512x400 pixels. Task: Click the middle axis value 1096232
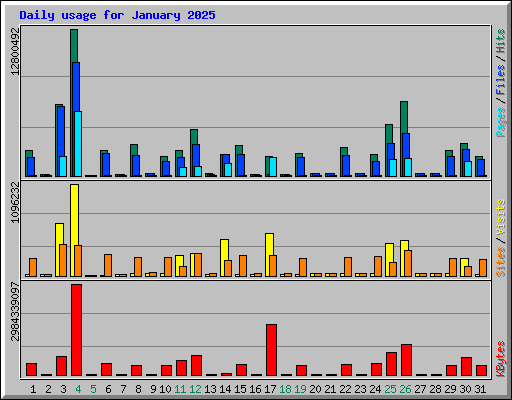point(15,202)
